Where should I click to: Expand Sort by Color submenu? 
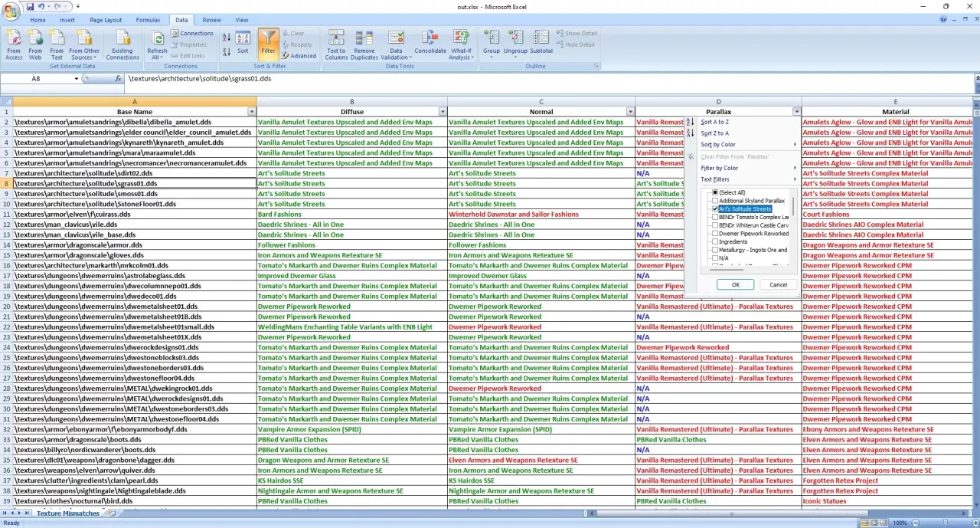(x=741, y=144)
